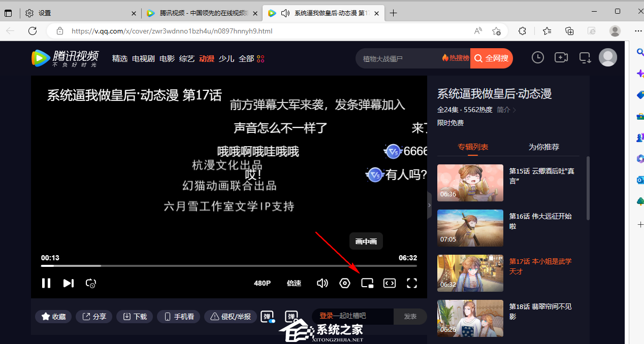
Task: Click the 登录 link in comment box
Action: click(326, 316)
